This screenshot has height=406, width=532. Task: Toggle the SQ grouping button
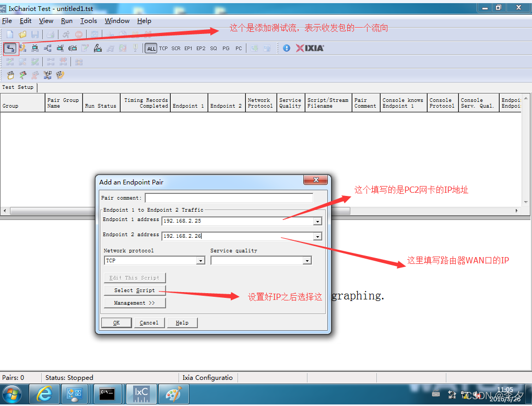pyautogui.click(x=214, y=49)
